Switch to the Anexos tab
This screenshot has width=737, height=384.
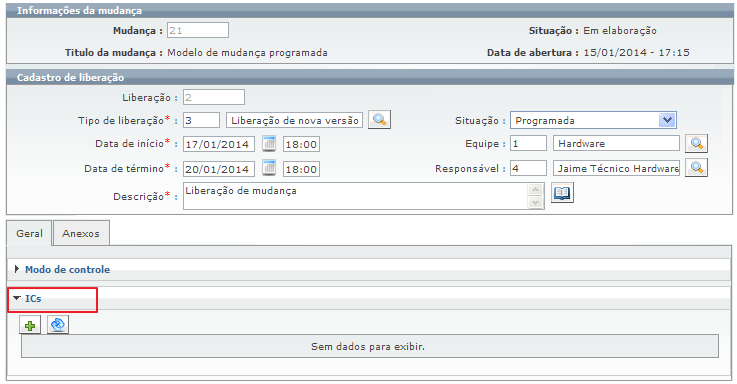click(x=81, y=233)
